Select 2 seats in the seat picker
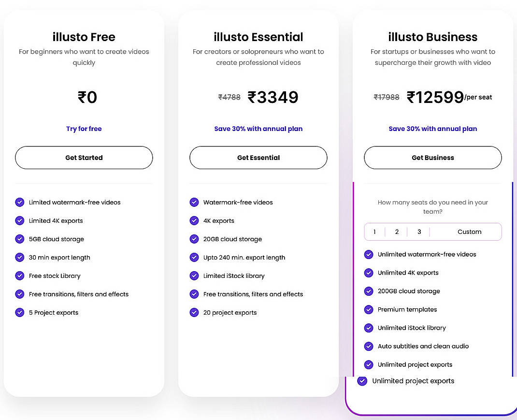 [397, 232]
